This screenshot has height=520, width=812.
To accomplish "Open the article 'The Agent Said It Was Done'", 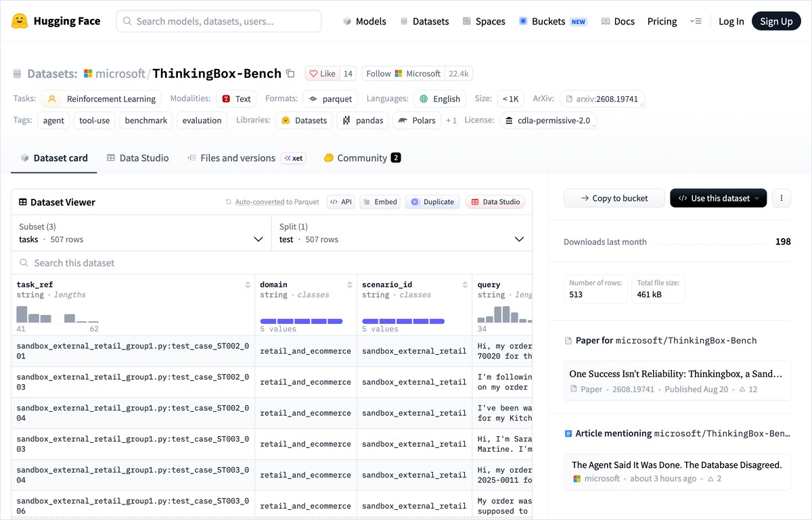I will [677, 471].
